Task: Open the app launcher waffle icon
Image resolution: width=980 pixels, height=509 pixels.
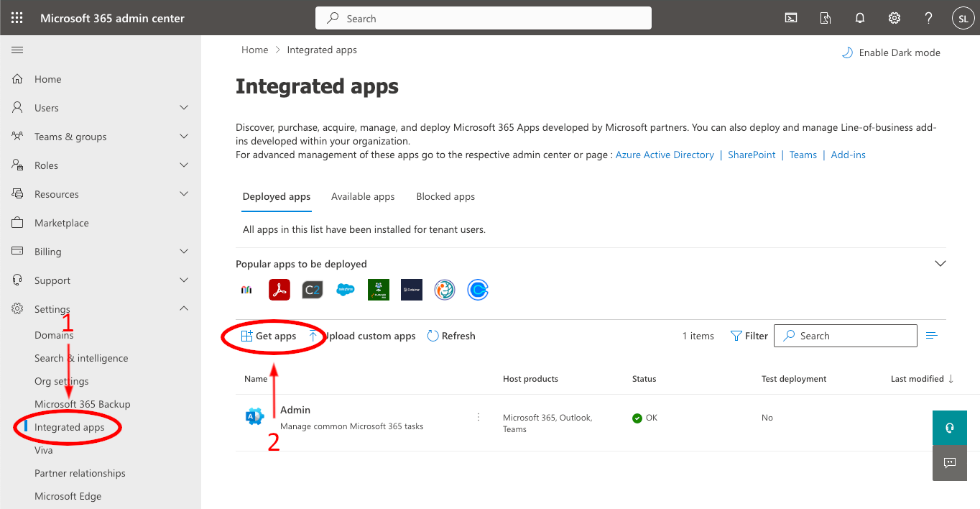Action: (17, 18)
